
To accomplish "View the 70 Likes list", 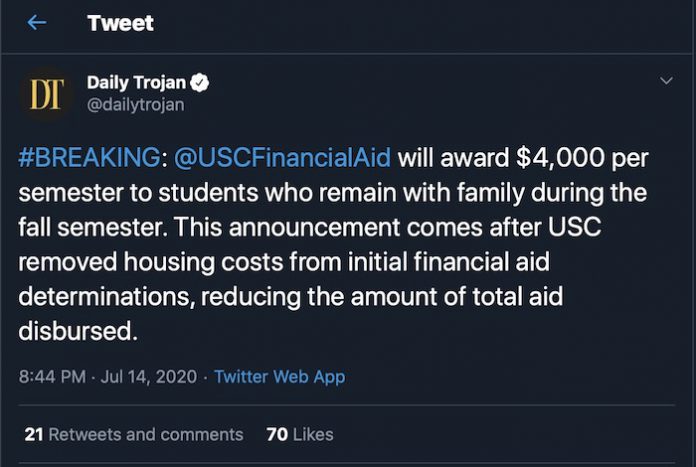I will tap(300, 435).
